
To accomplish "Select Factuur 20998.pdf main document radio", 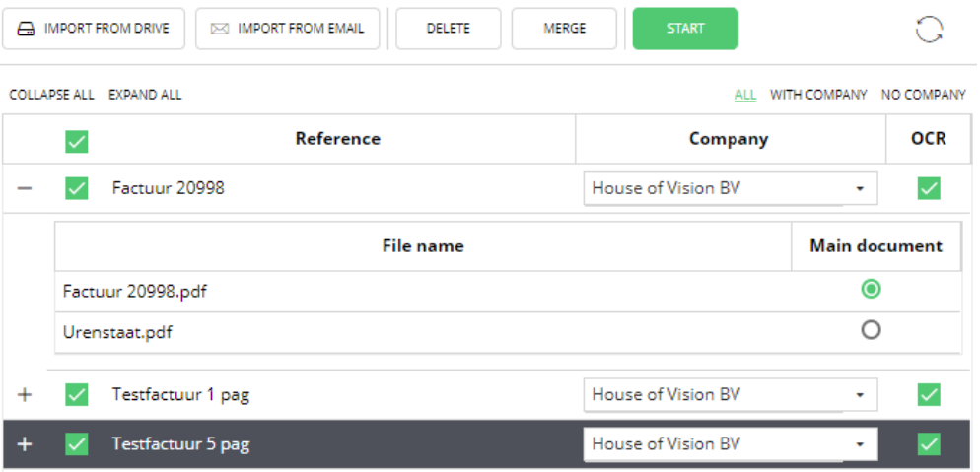I will [871, 290].
